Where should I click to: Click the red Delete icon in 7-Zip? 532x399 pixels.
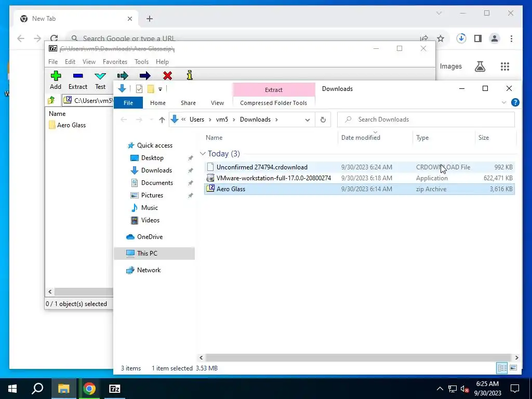pyautogui.click(x=167, y=75)
